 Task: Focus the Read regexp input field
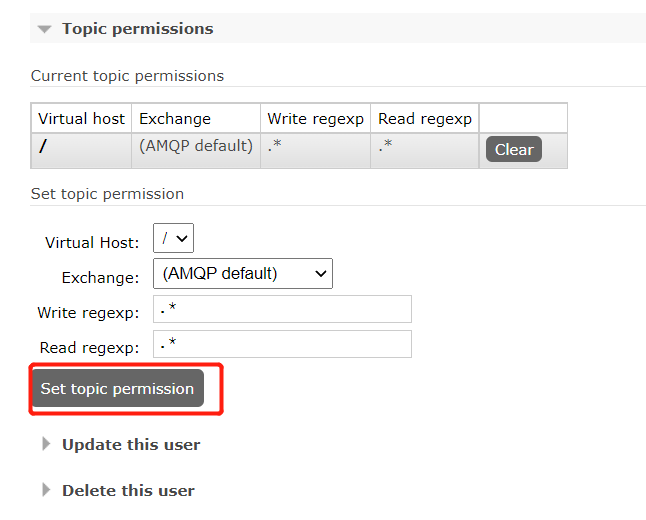[x=282, y=344]
